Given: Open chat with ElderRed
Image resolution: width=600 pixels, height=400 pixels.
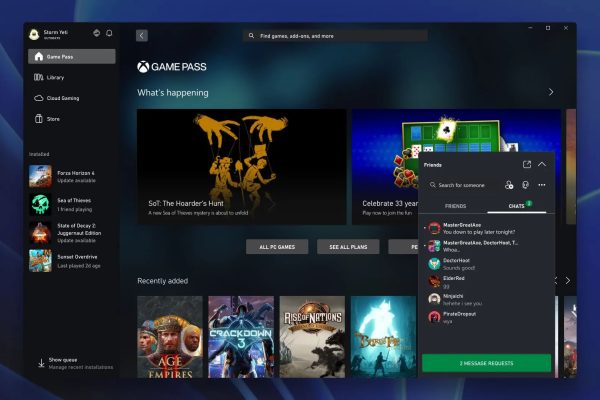Looking at the screenshot, I should [487, 282].
